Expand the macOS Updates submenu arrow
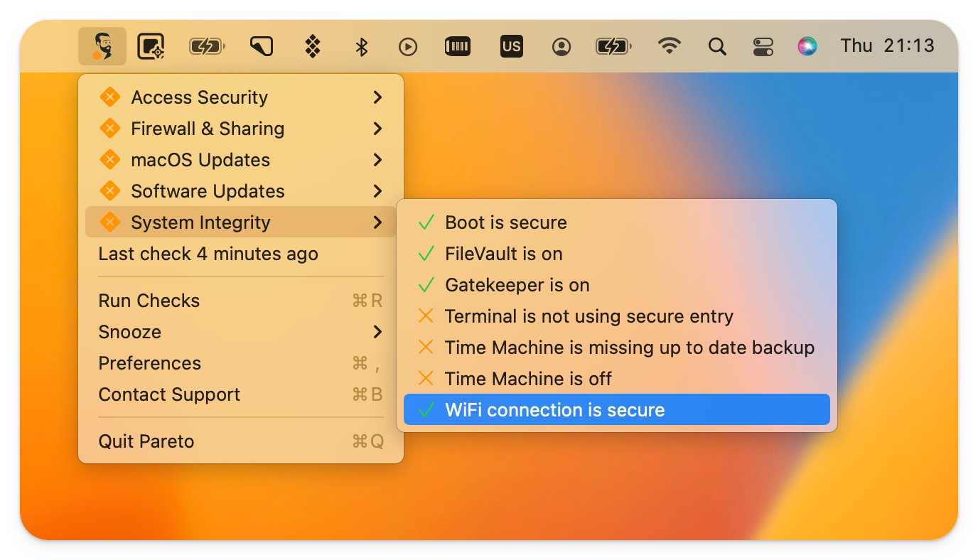The width and height of the screenshot is (978, 560). tap(377, 160)
